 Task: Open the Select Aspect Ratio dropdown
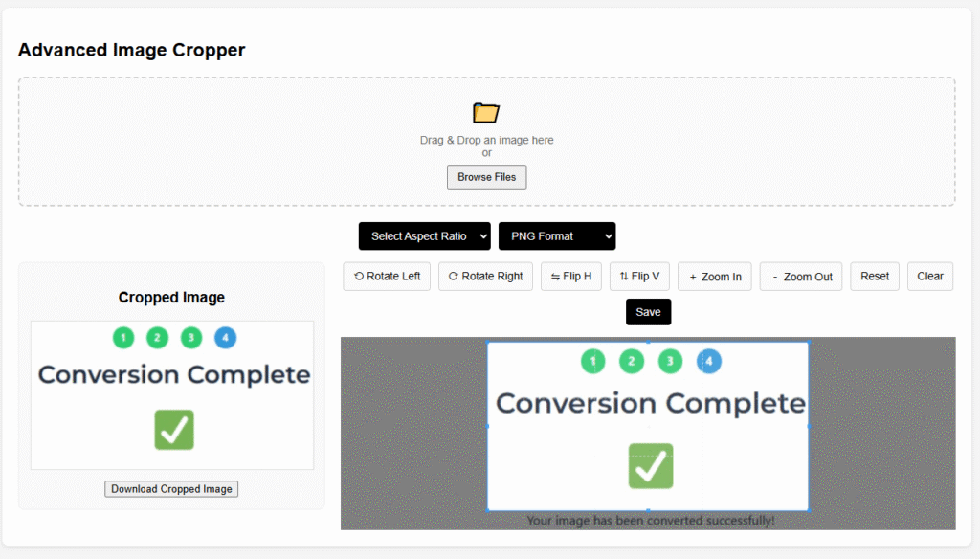pyautogui.click(x=424, y=235)
